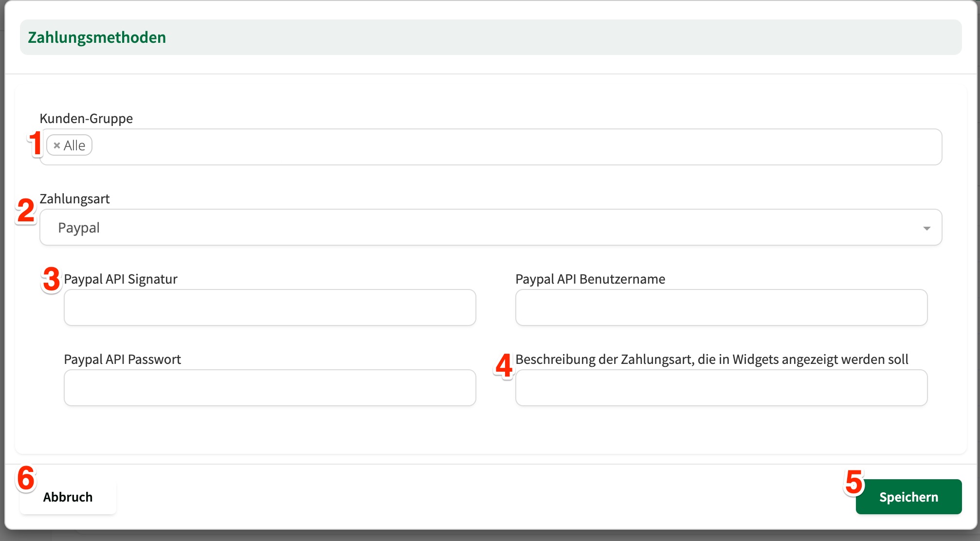The width and height of the screenshot is (980, 541).
Task: Click the Beschreibung der Zahlungsart input field
Action: pyautogui.click(x=721, y=388)
